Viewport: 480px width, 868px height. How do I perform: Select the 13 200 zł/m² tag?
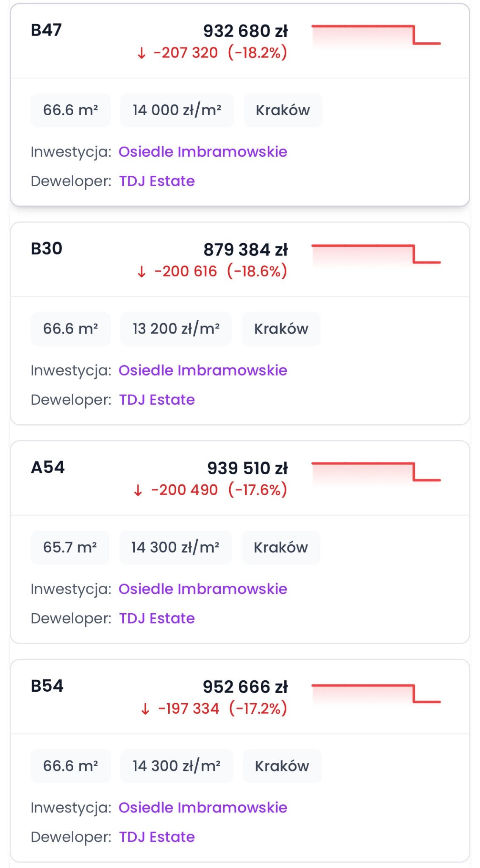[x=176, y=329]
